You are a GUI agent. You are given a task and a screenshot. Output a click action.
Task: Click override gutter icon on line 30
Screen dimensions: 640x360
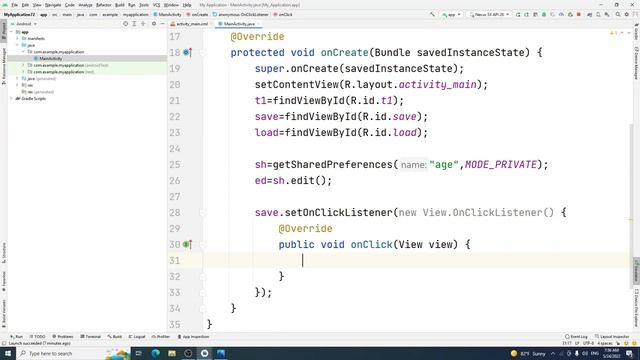[x=187, y=244]
